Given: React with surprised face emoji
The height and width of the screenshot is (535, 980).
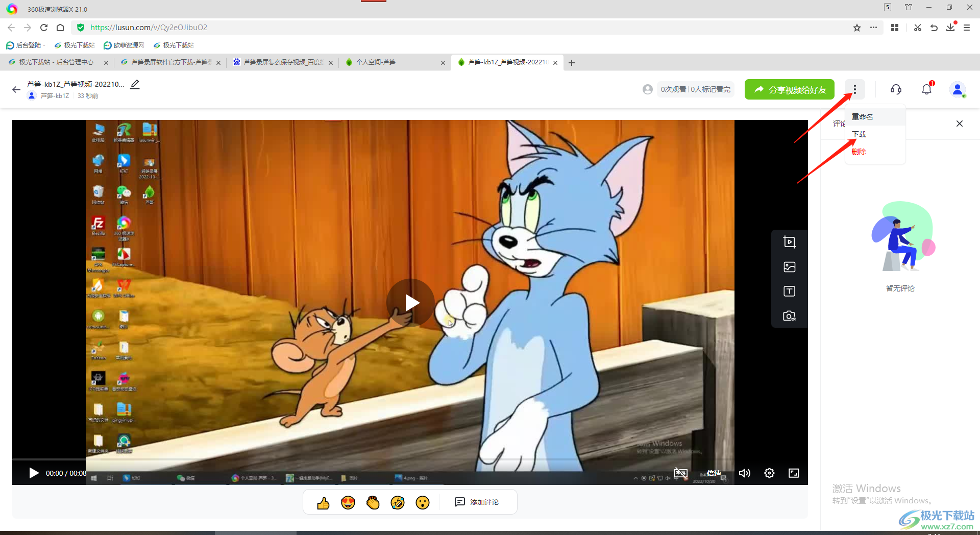Looking at the screenshot, I should [x=423, y=503].
